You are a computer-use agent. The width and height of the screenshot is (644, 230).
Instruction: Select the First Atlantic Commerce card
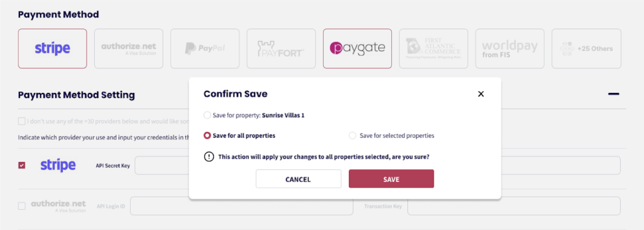[x=433, y=49]
